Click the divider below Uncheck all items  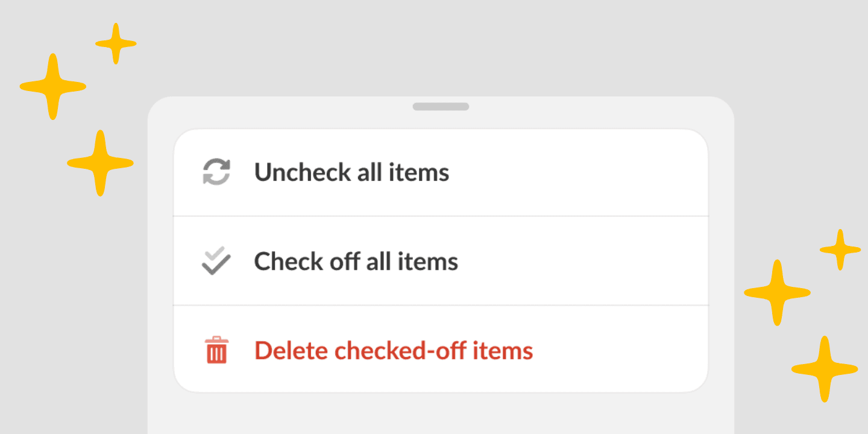click(441, 216)
